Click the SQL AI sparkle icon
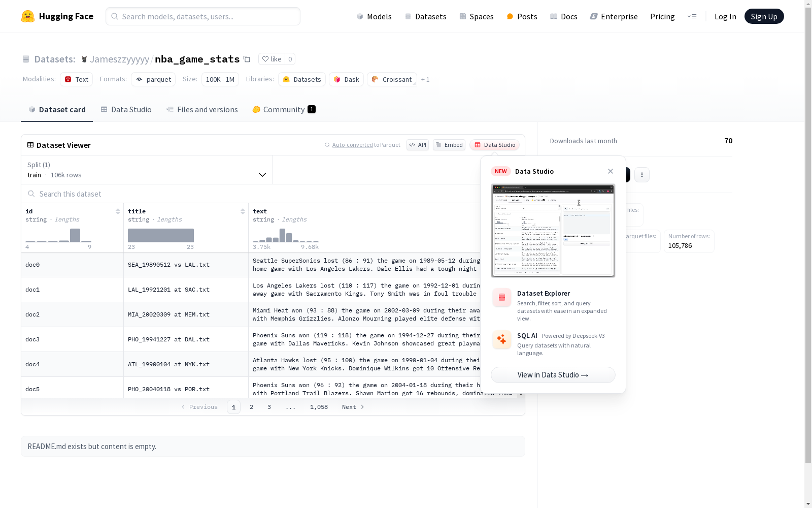Viewport: 812px width, 508px height. click(502, 339)
